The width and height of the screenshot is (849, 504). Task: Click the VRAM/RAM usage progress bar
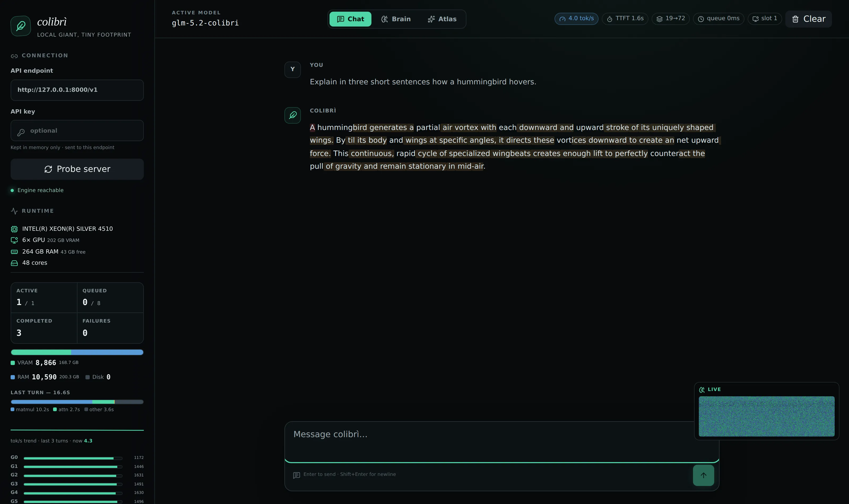click(77, 352)
